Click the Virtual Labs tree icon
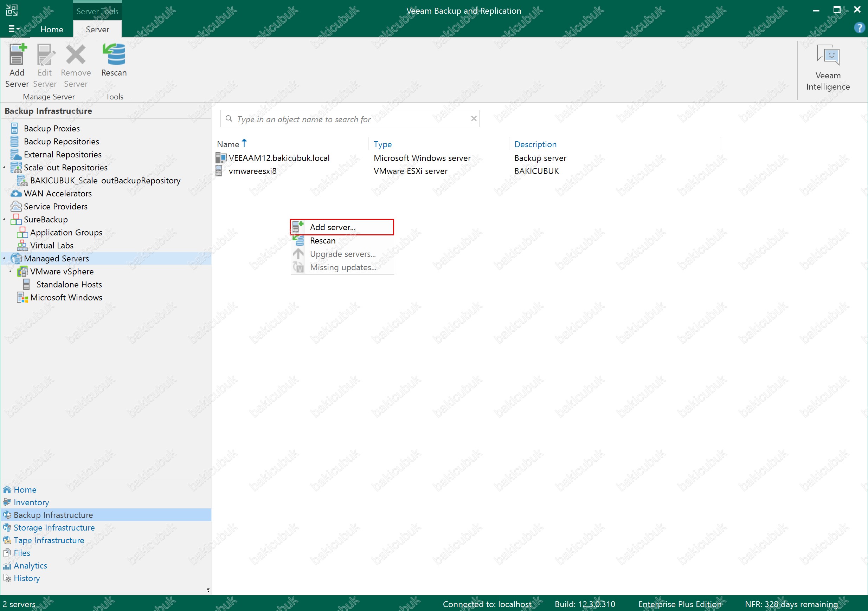868x611 pixels. click(22, 245)
